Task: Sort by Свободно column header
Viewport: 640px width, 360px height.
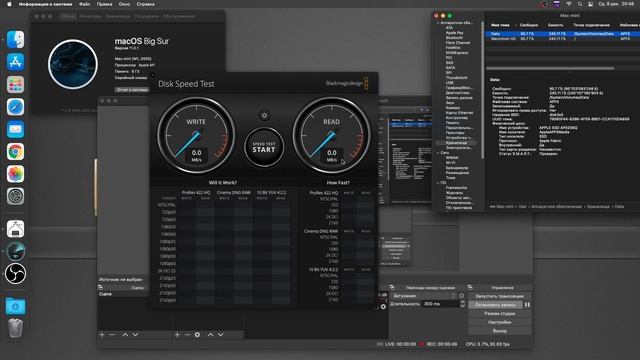Action: pyautogui.click(x=529, y=25)
